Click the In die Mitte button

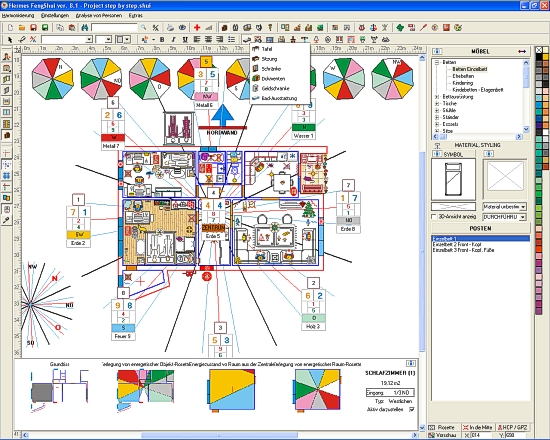pyautogui.click(x=478, y=427)
